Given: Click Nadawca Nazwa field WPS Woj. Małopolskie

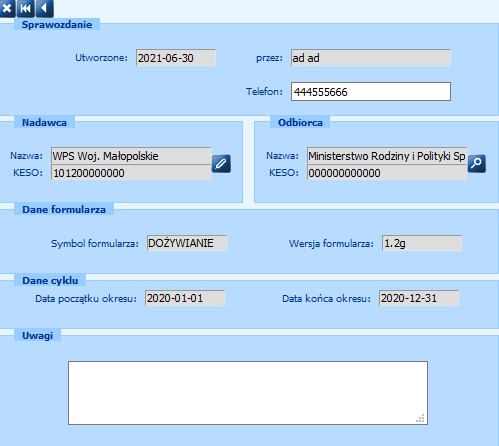Looking at the screenshot, I should (131, 156).
